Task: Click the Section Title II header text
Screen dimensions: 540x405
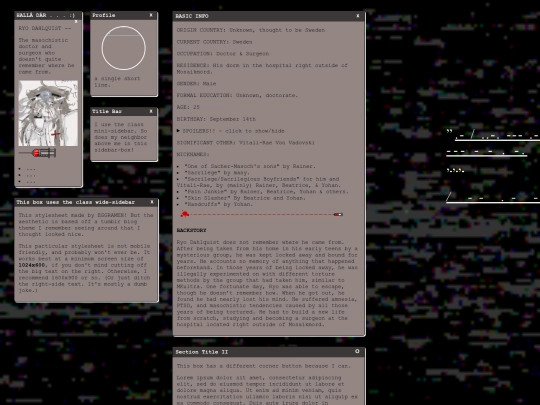Action: [201, 352]
